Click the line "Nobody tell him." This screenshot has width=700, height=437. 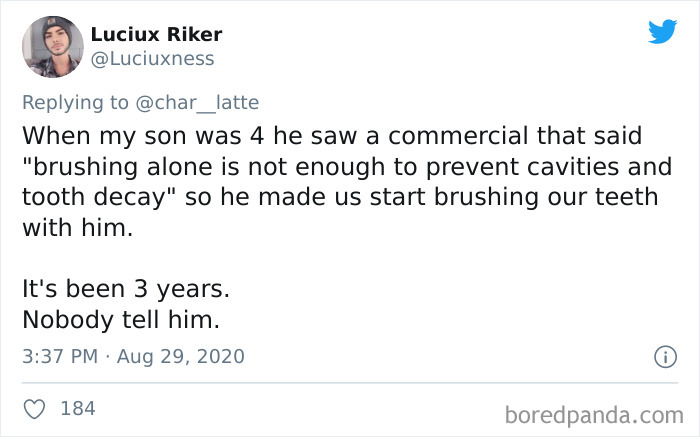[x=120, y=320]
